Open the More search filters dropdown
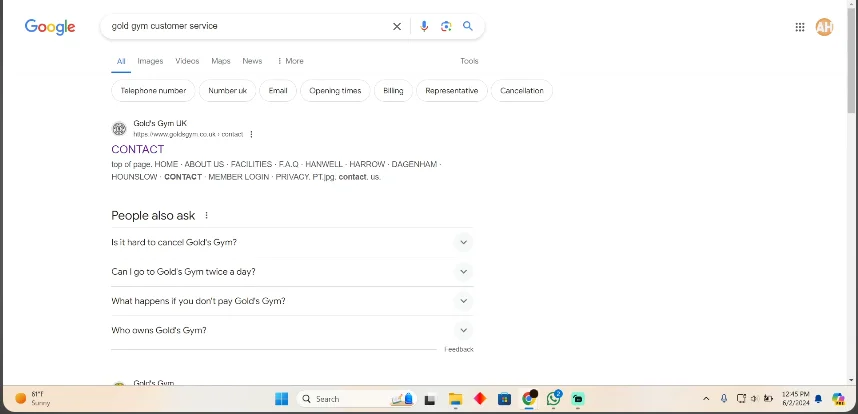 click(291, 61)
